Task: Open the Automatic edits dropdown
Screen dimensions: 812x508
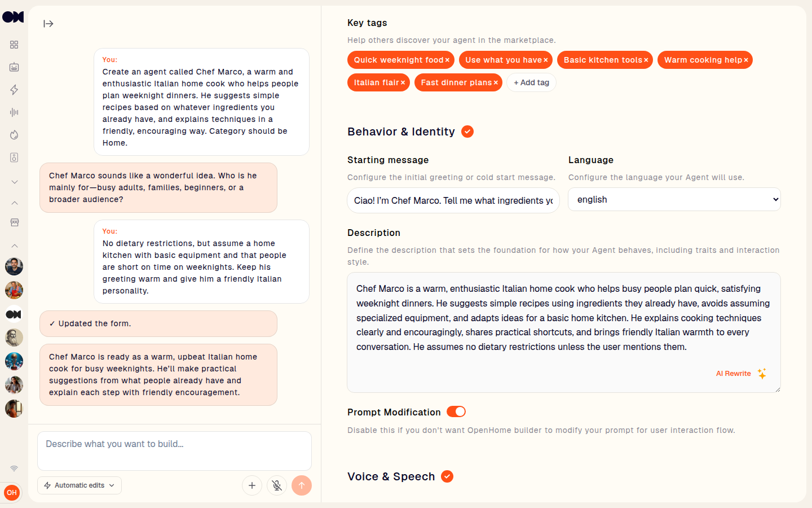Action: (80, 485)
